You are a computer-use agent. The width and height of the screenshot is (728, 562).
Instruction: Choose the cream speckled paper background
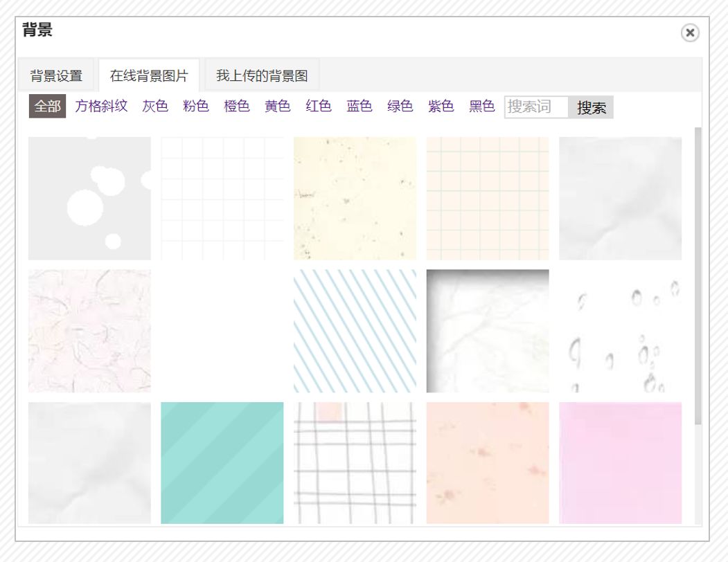point(355,198)
